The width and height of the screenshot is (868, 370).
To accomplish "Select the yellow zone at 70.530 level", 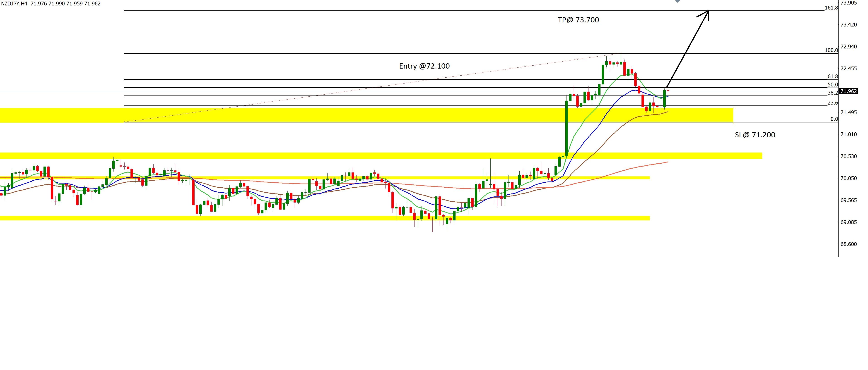I will (381, 155).
